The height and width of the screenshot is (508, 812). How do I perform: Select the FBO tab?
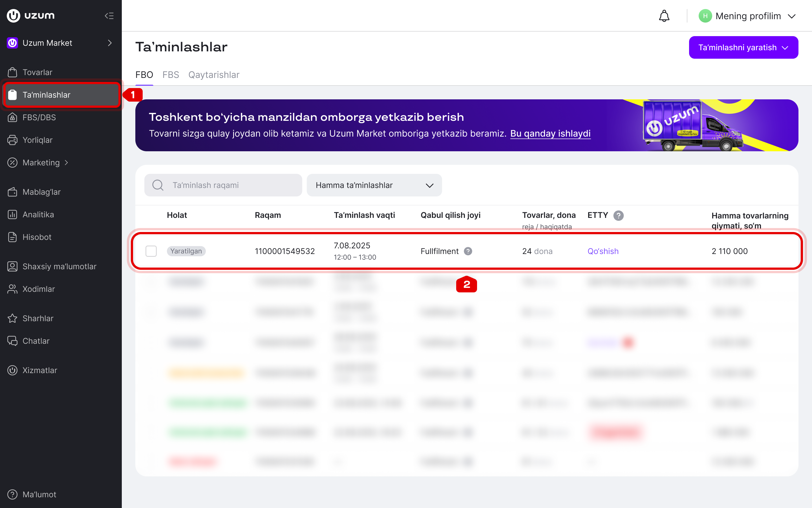tap(144, 75)
